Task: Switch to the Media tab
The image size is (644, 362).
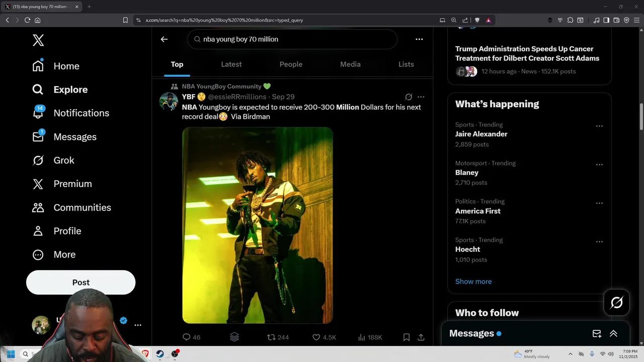Action: [x=350, y=64]
